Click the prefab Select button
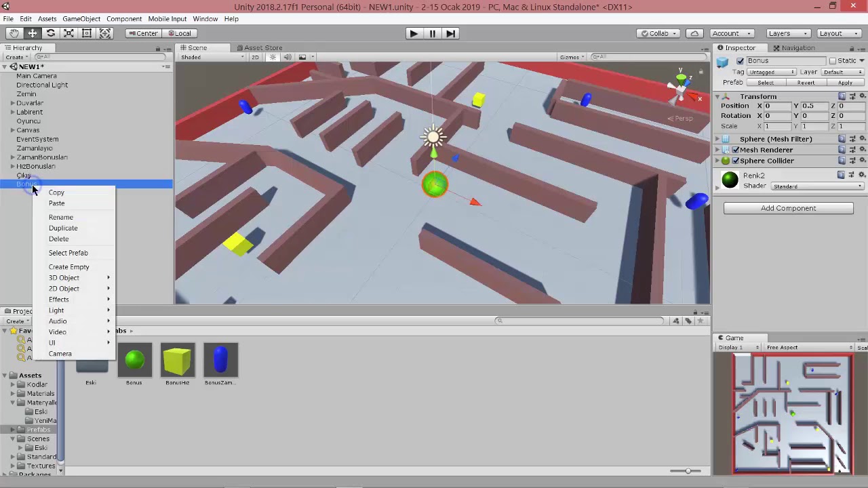Viewport: 868px width, 488px height. coord(765,83)
